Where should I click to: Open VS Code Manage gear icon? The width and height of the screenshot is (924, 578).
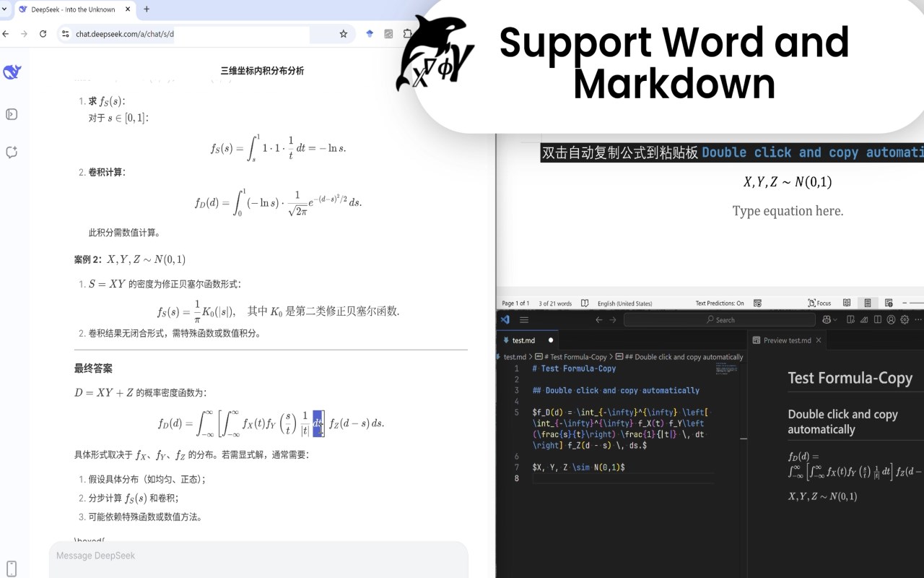pos(905,319)
